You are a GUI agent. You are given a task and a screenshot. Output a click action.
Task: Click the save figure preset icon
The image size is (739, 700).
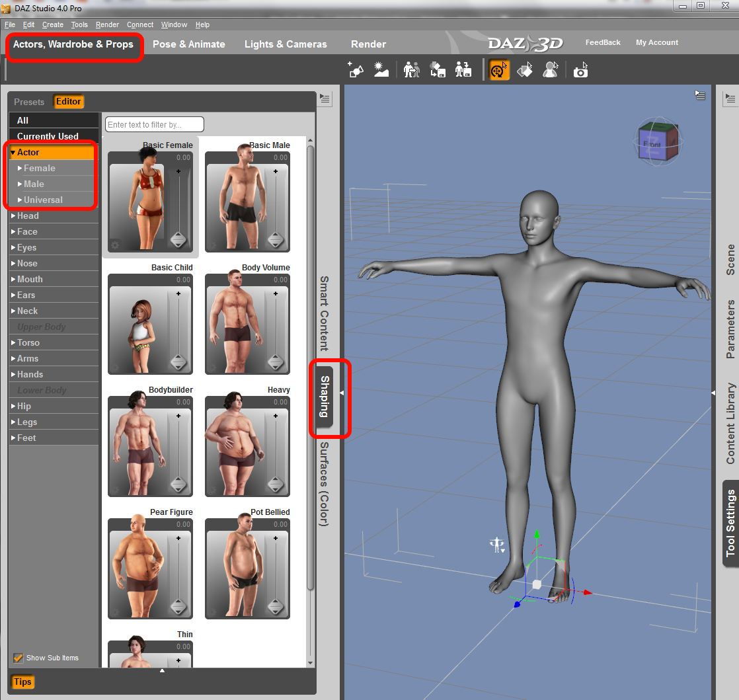(x=463, y=70)
